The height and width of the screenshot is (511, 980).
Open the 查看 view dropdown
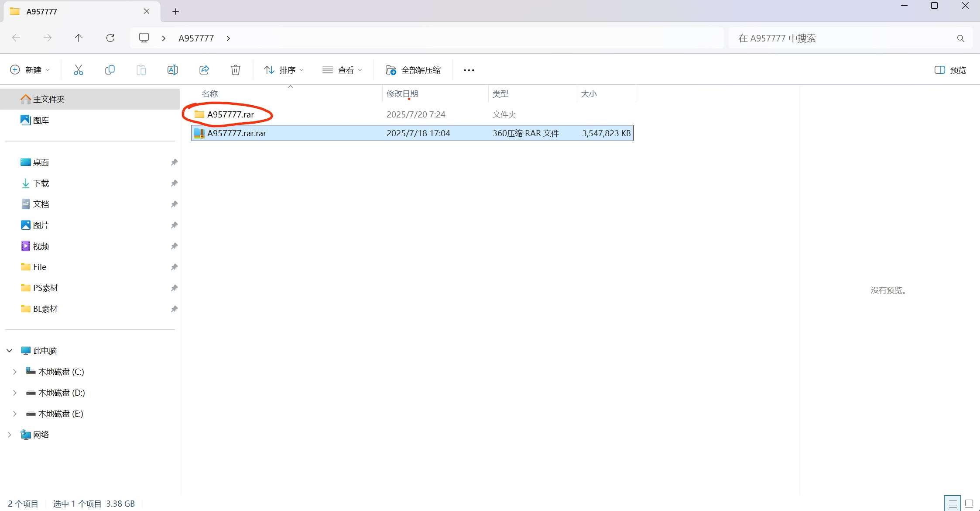342,70
